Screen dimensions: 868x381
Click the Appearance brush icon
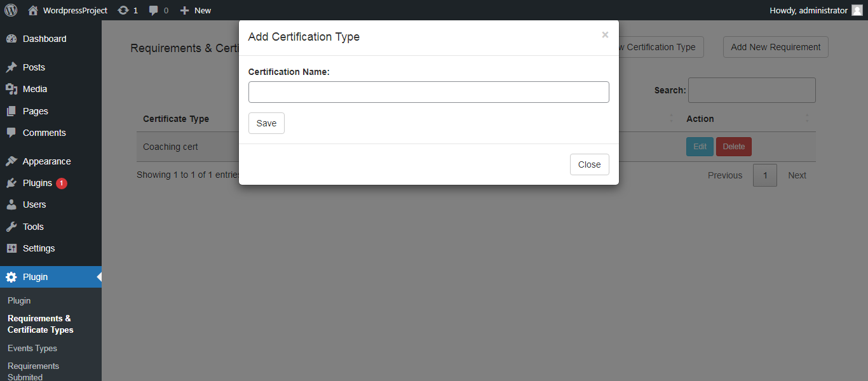click(12, 161)
